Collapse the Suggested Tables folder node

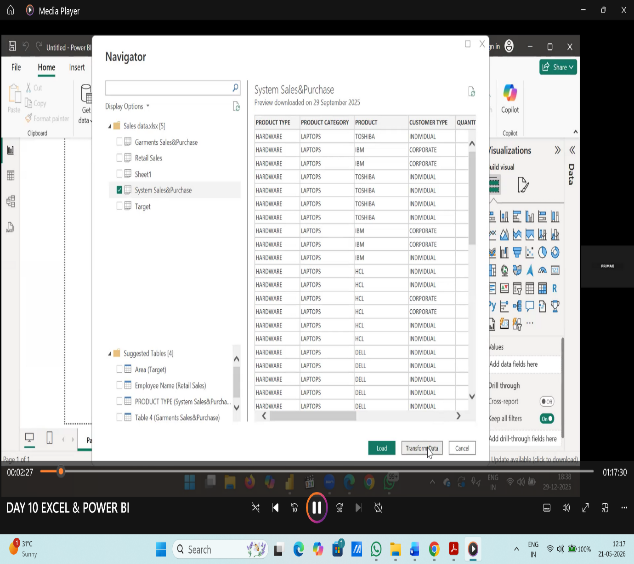coord(110,354)
